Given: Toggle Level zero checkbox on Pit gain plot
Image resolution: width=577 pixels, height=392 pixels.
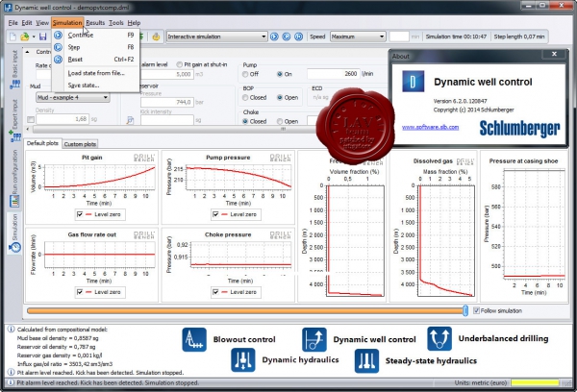Looking at the screenshot, I should pos(80,214).
